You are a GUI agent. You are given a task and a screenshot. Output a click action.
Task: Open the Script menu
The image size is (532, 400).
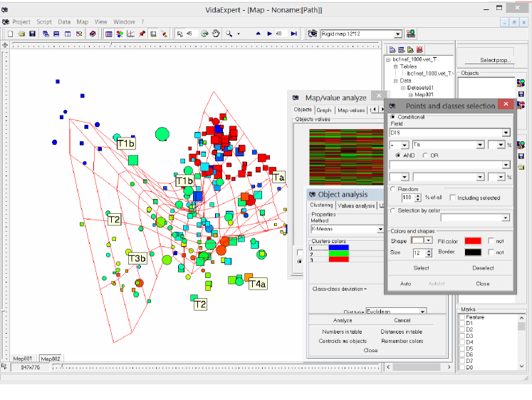click(x=43, y=22)
